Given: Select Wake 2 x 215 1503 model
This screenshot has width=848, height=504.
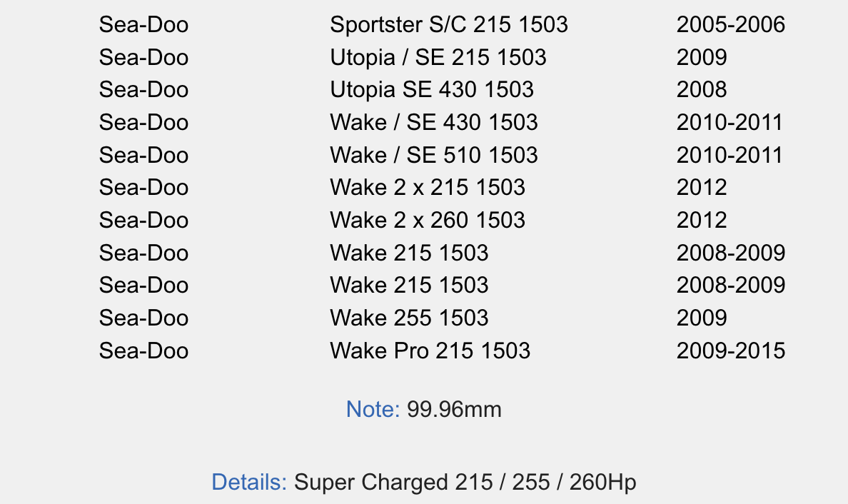Looking at the screenshot, I should pos(428,188).
